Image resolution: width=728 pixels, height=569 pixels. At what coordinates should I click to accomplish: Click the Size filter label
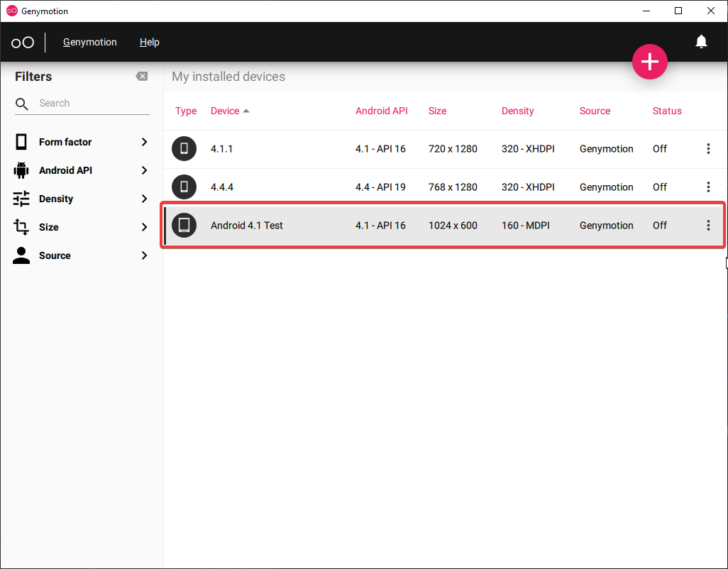[49, 227]
